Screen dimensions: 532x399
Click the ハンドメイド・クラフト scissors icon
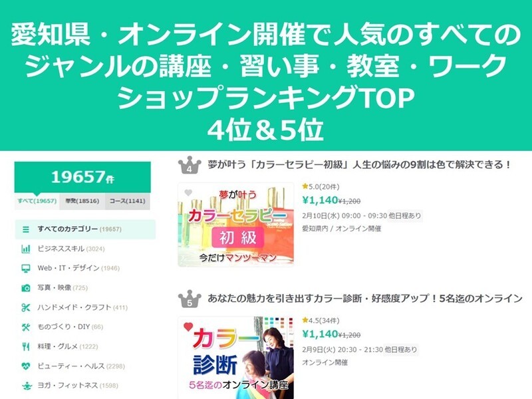pyautogui.click(x=26, y=308)
